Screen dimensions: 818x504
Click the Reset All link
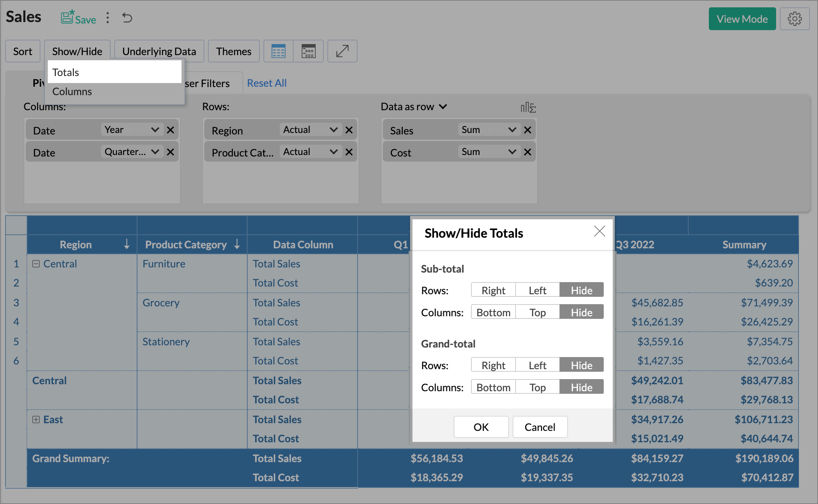coord(267,83)
